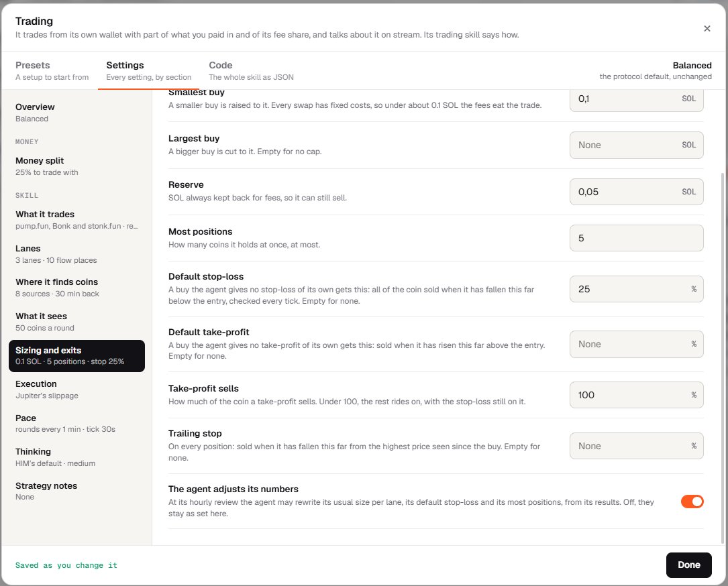Click 'the protocol default, unchanged' text
The image size is (728, 586).
click(656, 76)
